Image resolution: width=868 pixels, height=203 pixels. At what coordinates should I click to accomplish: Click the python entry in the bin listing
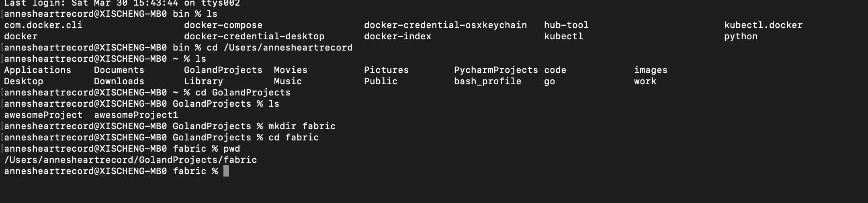(741, 37)
